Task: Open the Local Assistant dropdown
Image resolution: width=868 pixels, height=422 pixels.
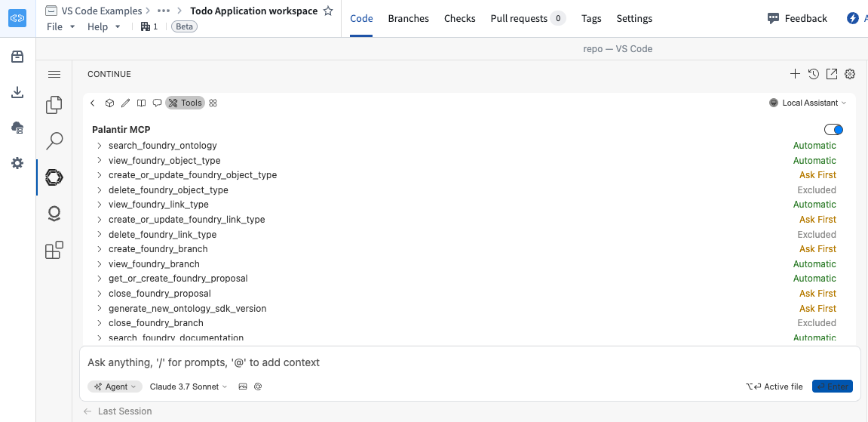Action: coord(808,103)
